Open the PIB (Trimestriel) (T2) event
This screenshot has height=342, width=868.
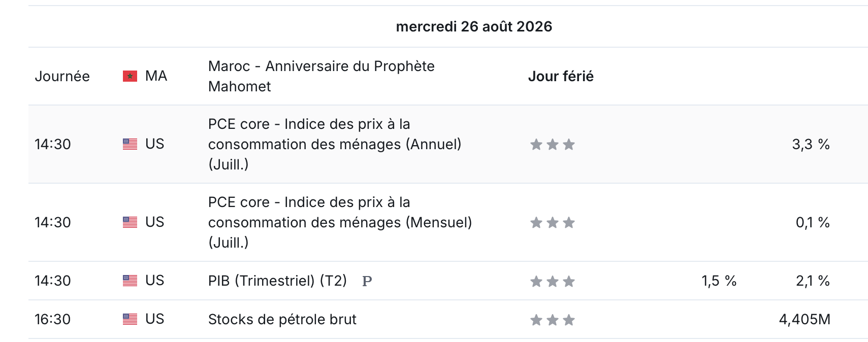(277, 281)
